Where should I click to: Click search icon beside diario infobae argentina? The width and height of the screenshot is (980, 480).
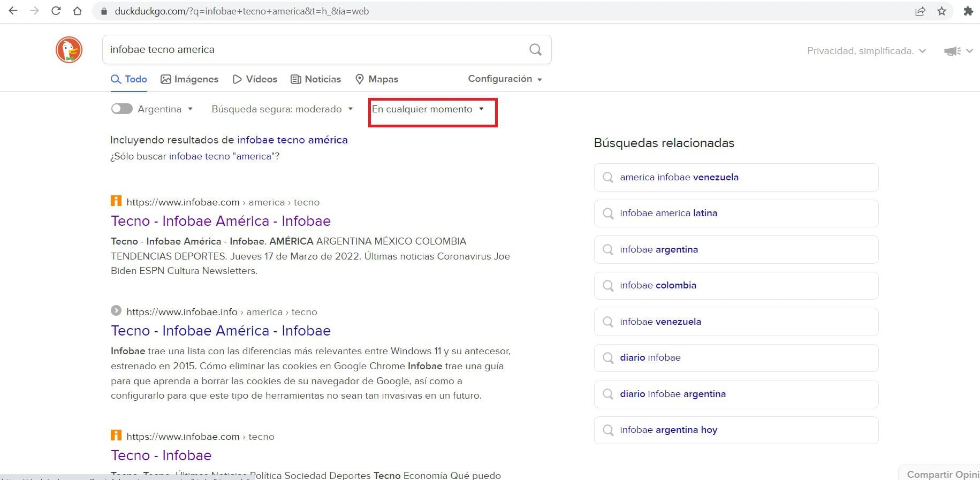point(608,394)
